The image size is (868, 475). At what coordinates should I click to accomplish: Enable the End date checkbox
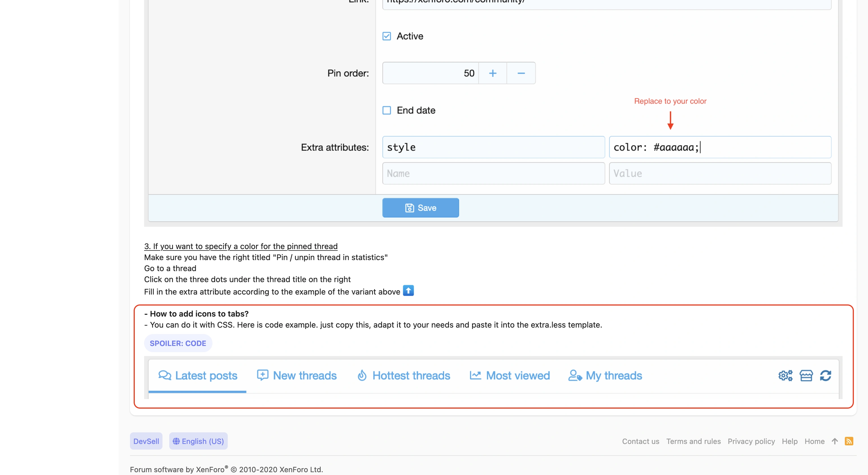(387, 110)
